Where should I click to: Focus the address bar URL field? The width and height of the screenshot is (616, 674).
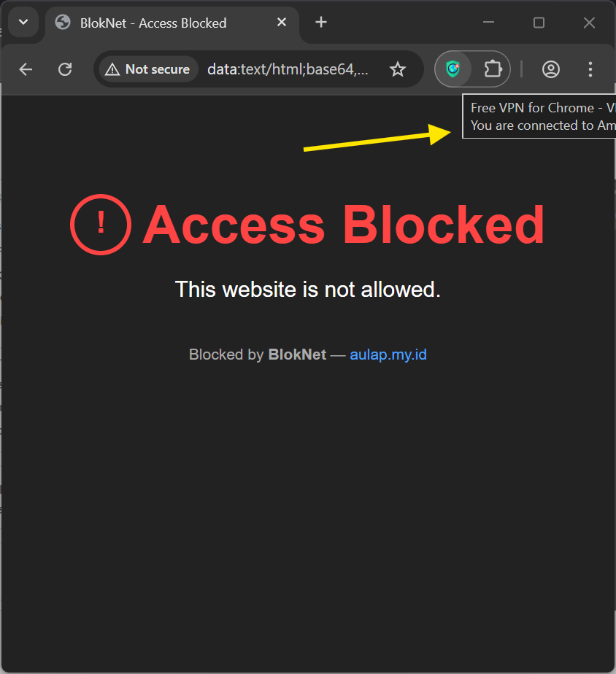288,69
